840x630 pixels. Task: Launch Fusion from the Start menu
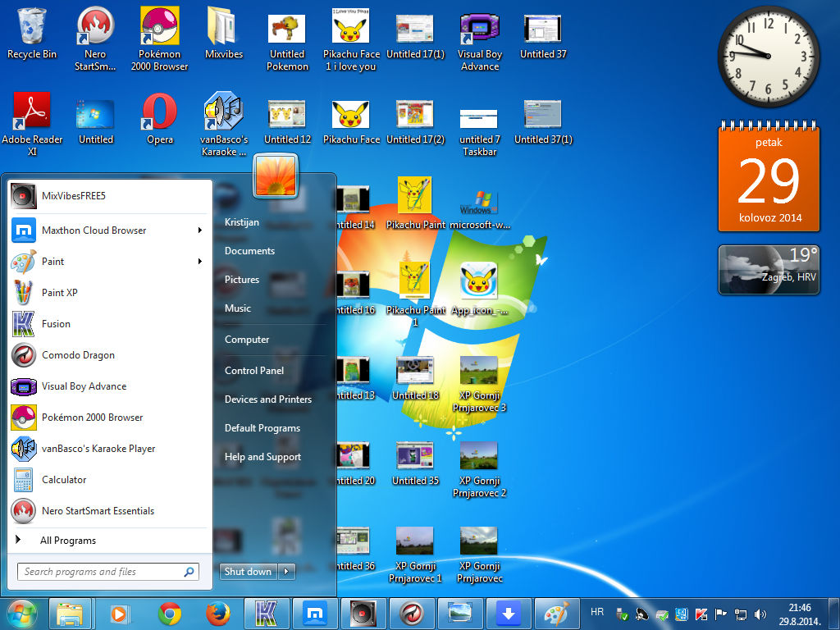point(109,323)
